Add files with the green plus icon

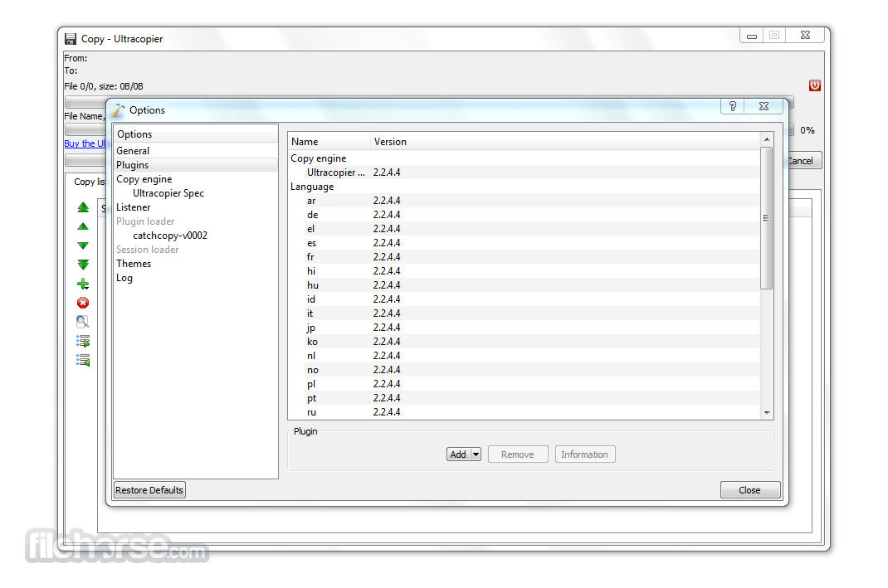click(83, 284)
